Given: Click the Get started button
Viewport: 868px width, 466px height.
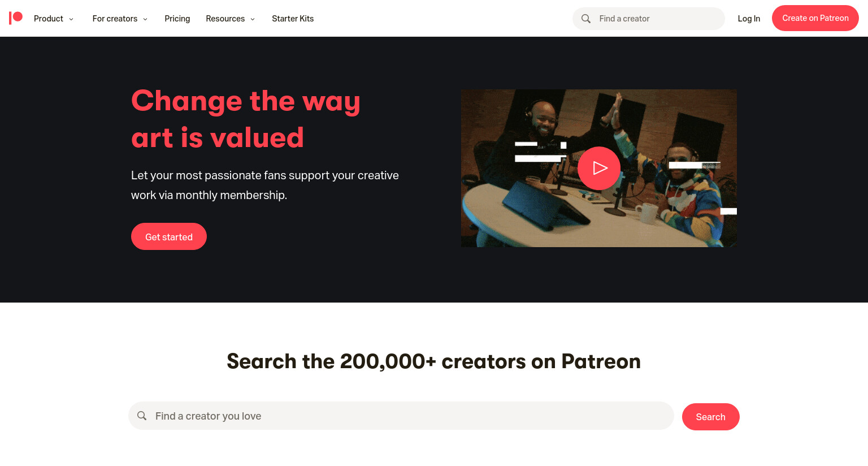Looking at the screenshot, I should click(x=169, y=236).
